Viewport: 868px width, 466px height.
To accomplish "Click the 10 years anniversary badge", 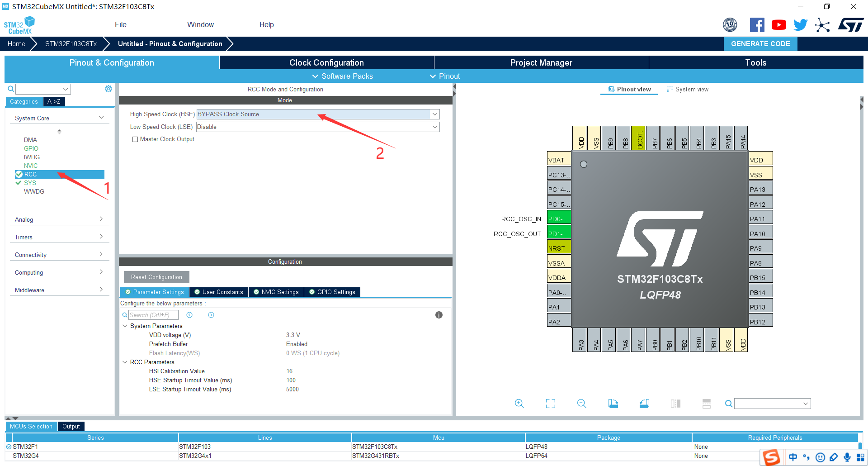I will point(730,25).
